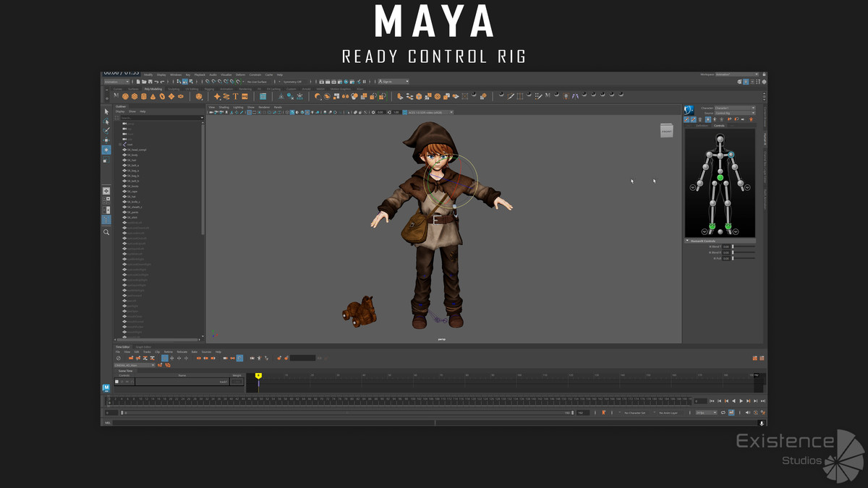Collapse the HumanIK Controls section
The image size is (868, 488).
point(687,241)
